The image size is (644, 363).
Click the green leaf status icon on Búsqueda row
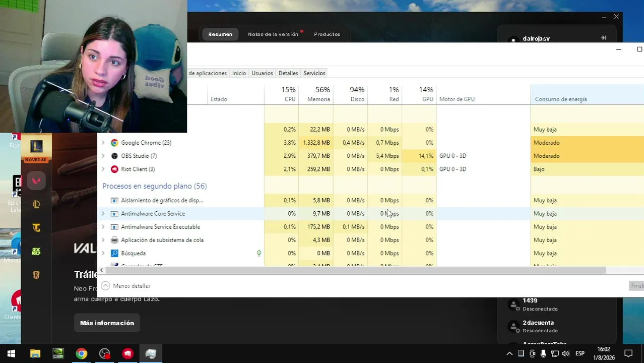(x=259, y=253)
